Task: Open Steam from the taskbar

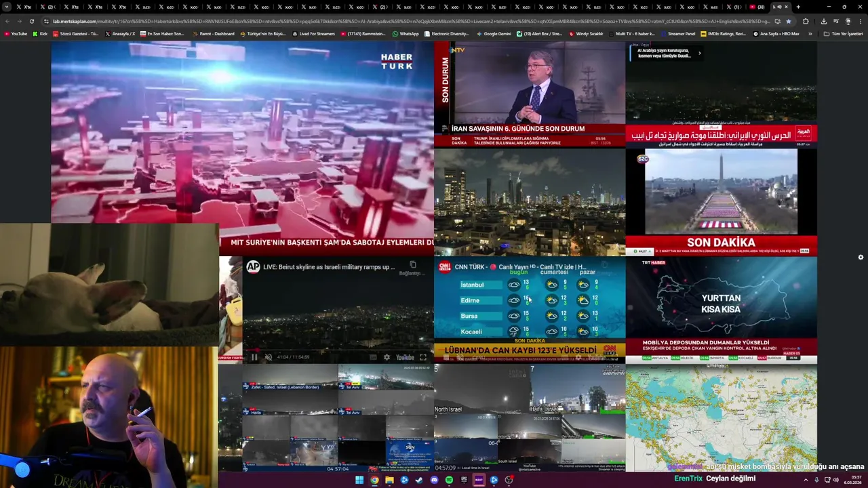Action: pyautogui.click(x=419, y=480)
